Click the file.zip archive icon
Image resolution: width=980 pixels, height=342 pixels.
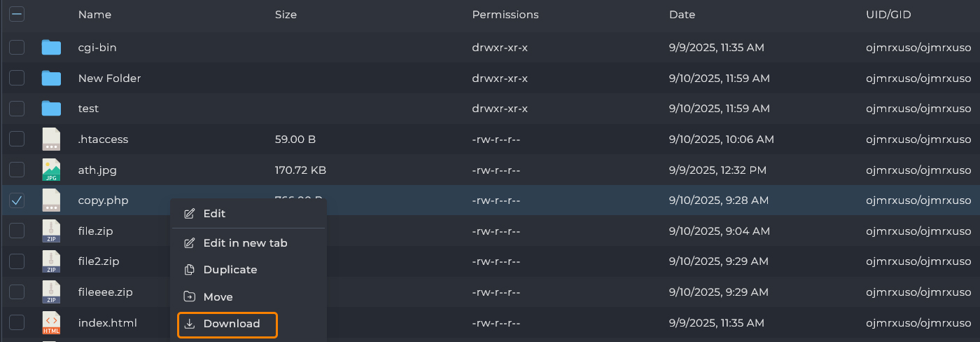[51, 231]
